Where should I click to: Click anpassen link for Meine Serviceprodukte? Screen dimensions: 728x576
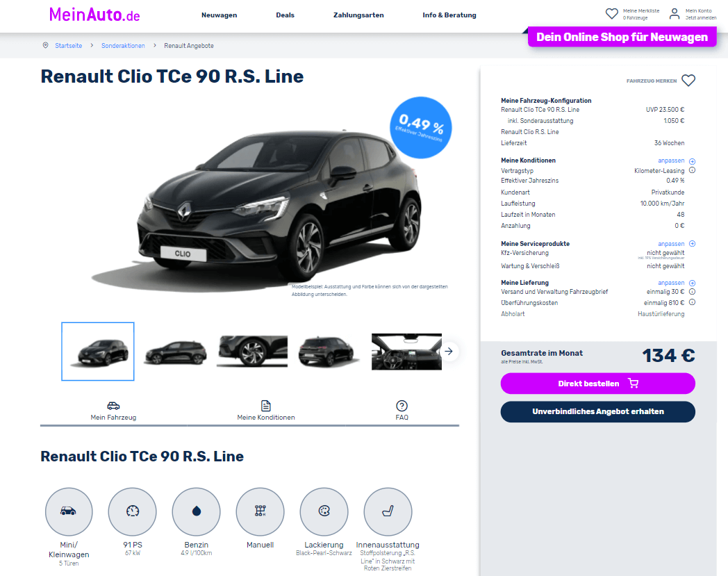671,244
